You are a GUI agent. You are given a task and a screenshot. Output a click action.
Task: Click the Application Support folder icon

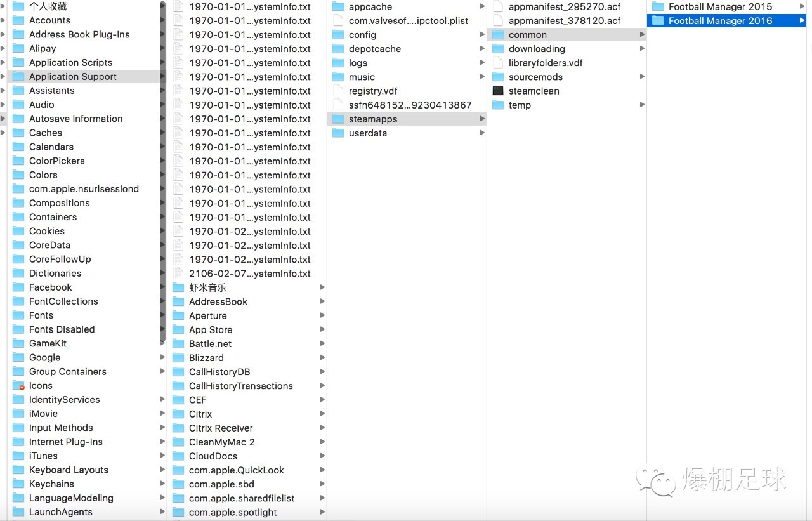pos(18,77)
